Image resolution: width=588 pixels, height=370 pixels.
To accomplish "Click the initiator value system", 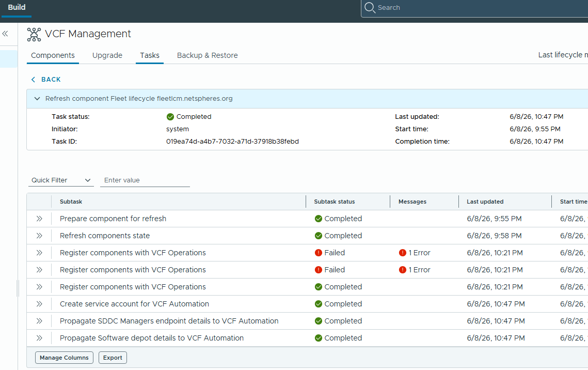I will coord(178,129).
